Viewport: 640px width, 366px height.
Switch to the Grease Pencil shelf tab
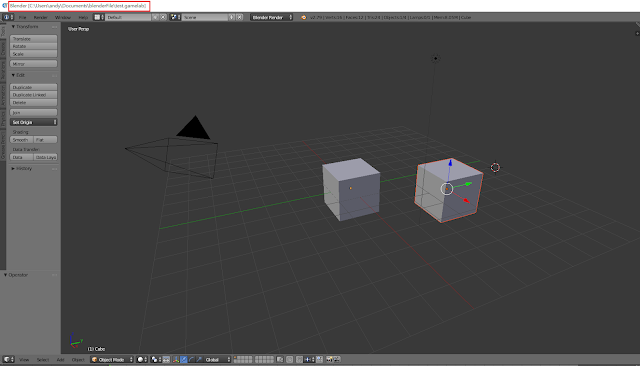click(x=3, y=145)
